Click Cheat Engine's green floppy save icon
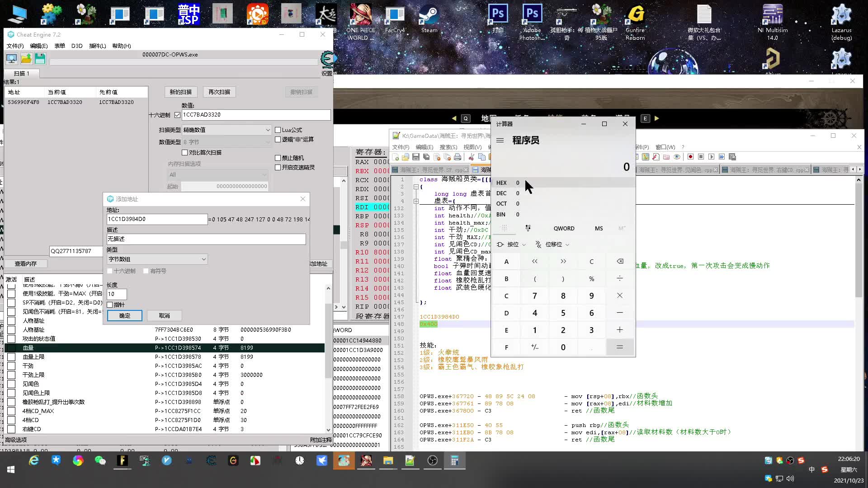The height and width of the screenshot is (488, 868). click(x=40, y=58)
